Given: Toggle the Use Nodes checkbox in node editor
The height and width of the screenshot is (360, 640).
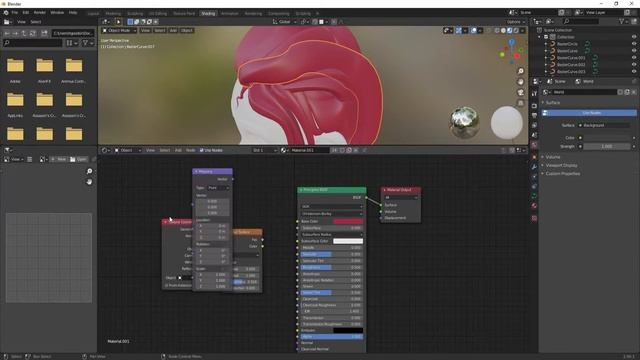Looking at the screenshot, I should [x=201, y=150].
